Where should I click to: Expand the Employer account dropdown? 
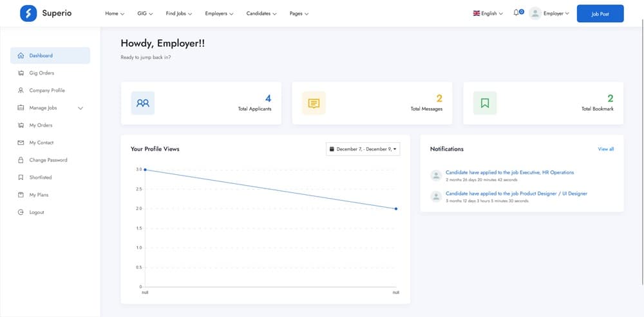pos(556,14)
